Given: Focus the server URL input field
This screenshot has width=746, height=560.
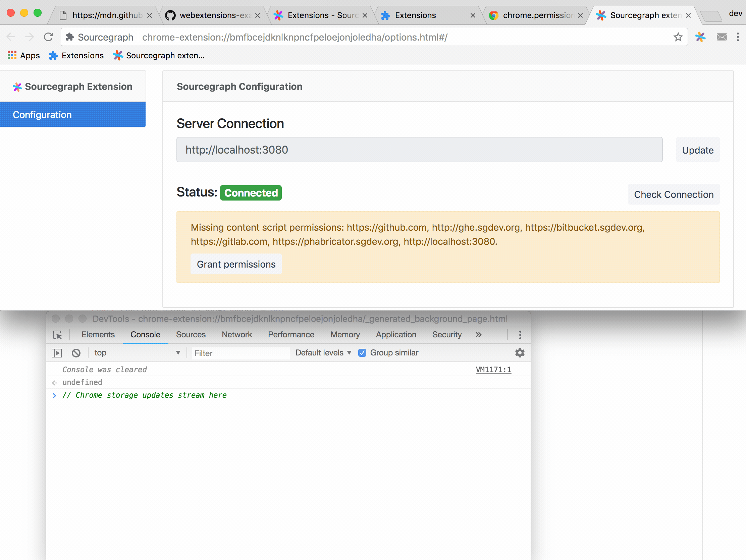Looking at the screenshot, I should point(419,150).
